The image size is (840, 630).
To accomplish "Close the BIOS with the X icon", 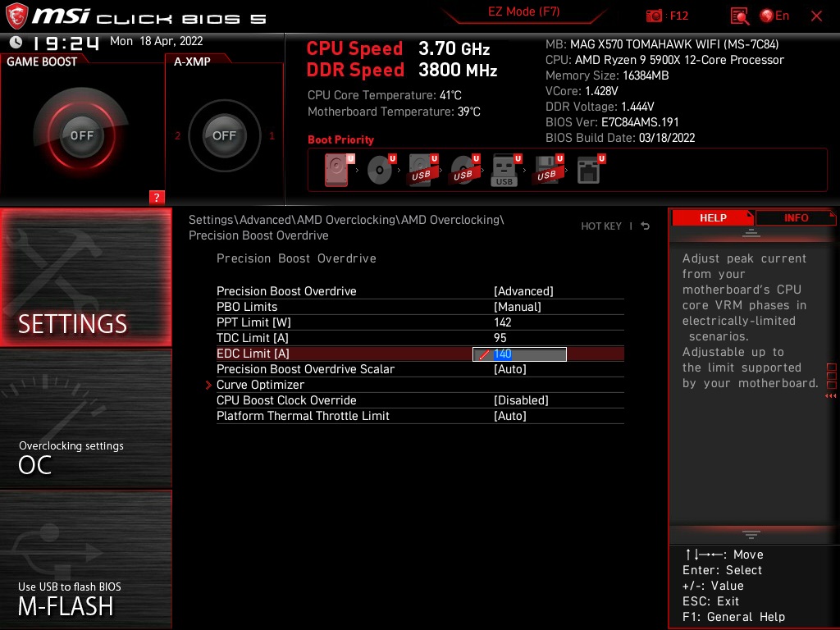I will (x=816, y=16).
